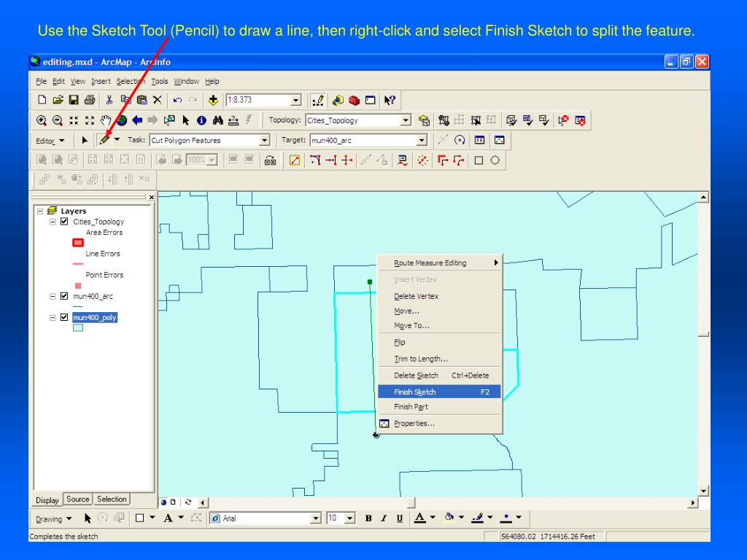The height and width of the screenshot is (560, 747).
Task: Click the Rectangle tool on advanced editing toolbar
Action: click(x=479, y=160)
